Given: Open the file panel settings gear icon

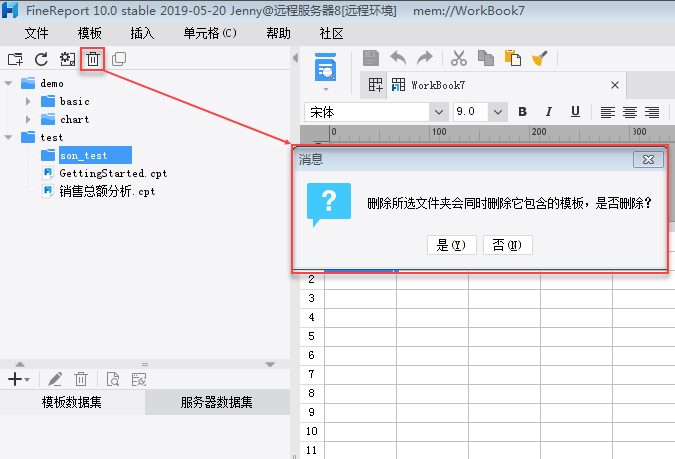Looking at the screenshot, I should click(x=67, y=59).
